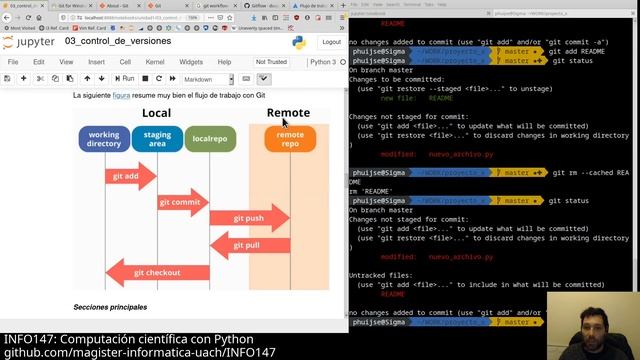
Task: Open the Help menu in Jupyter
Action: tap(224, 62)
